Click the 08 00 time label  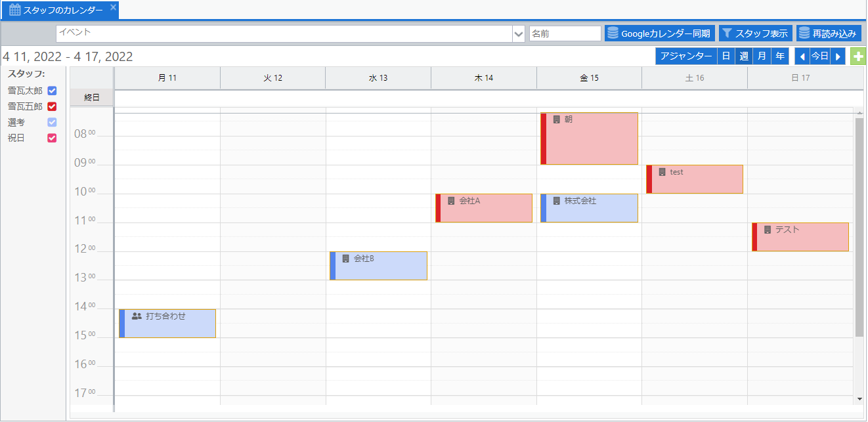click(x=85, y=134)
